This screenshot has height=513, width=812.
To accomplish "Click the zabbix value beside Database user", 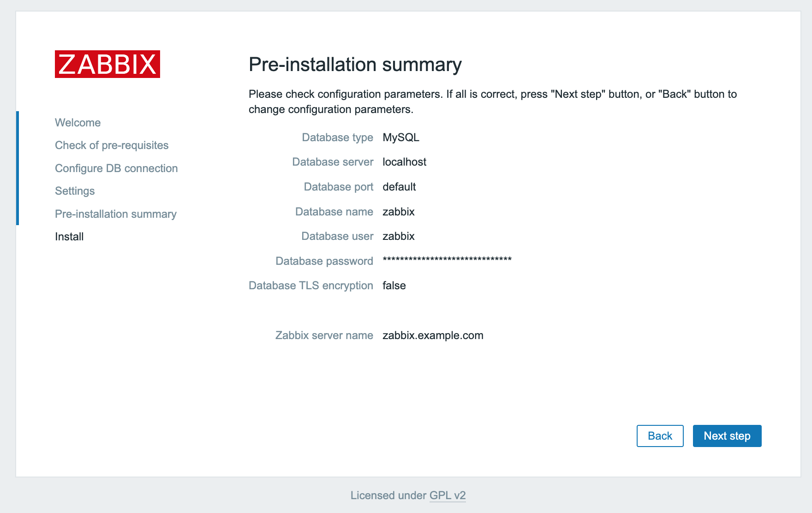I will 398,236.
